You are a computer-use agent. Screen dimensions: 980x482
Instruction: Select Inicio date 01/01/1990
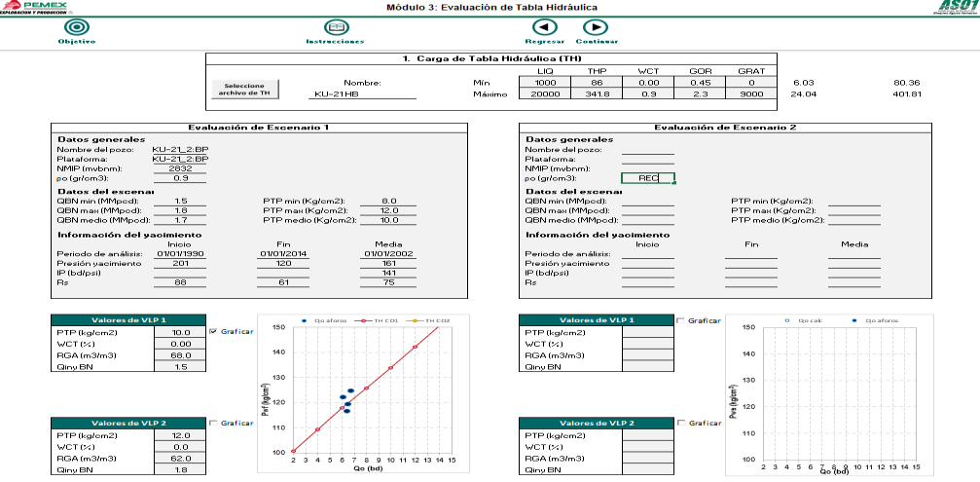(x=179, y=254)
